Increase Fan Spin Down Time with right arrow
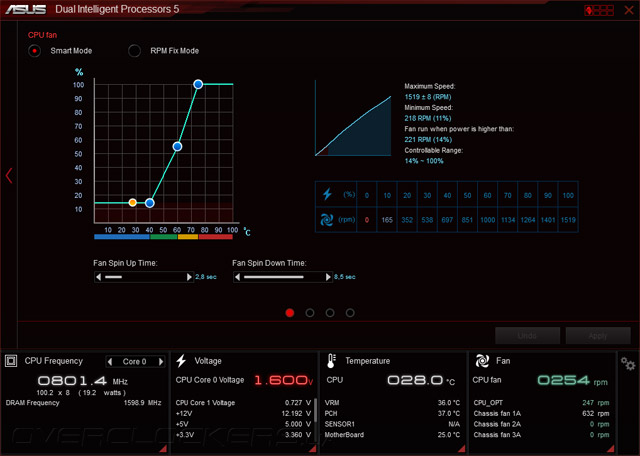 click(328, 277)
